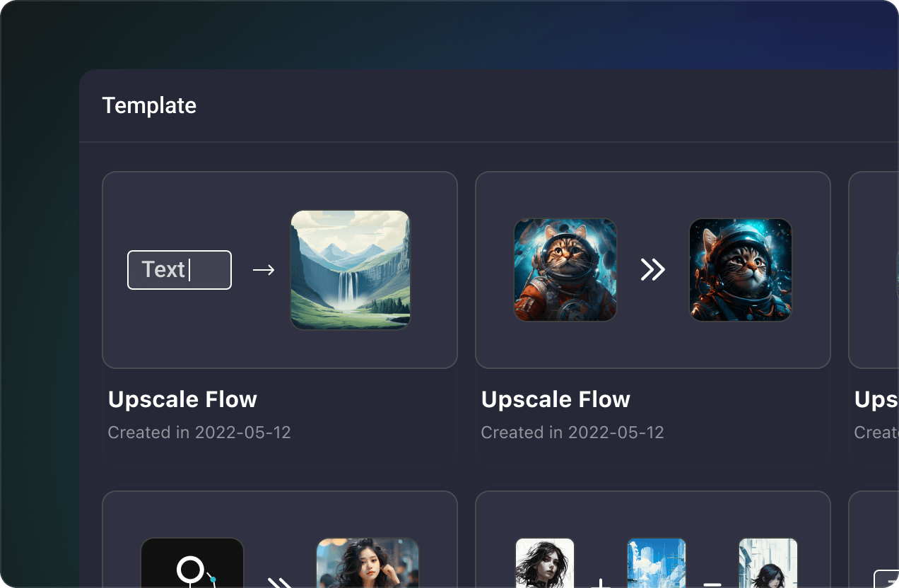Click the partially visible third Upscale title
Image resolution: width=899 pixels, height=588 pixels.
876,399
